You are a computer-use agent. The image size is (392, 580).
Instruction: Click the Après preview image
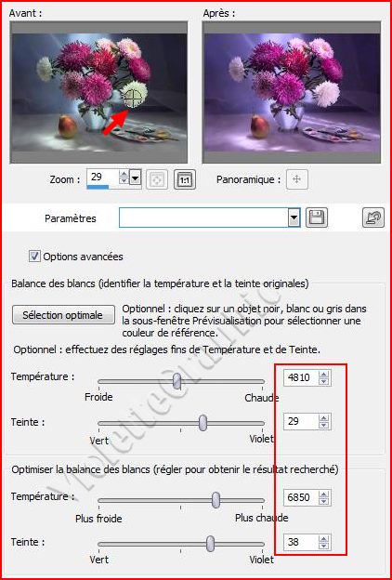[292, 92]
